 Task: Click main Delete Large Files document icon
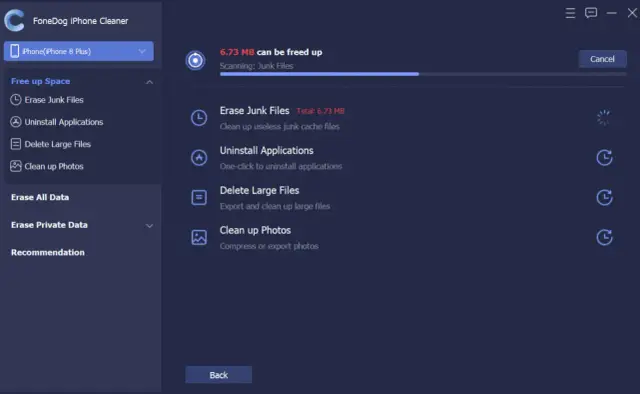[199, 197]
